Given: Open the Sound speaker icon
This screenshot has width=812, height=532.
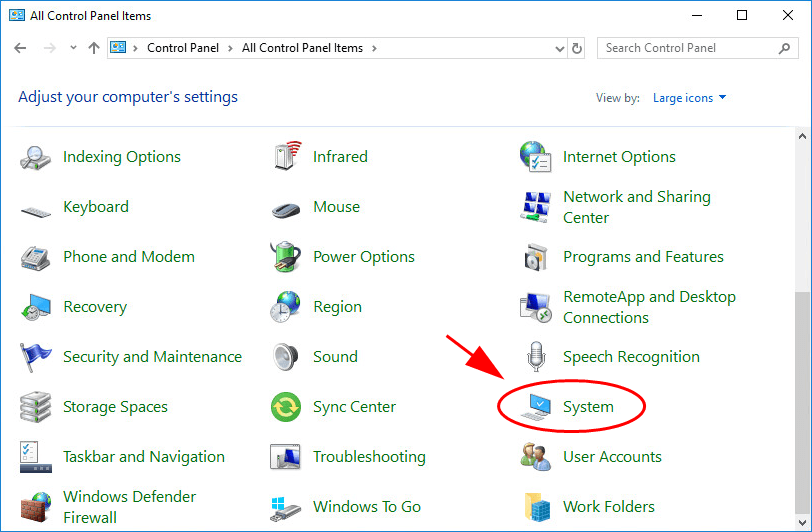Looking at the screenshot, I should 285,356.
